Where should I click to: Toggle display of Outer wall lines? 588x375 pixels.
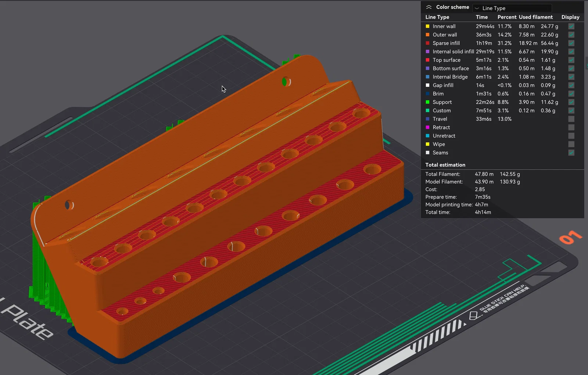pyautogui.click(x=571, y=35)
